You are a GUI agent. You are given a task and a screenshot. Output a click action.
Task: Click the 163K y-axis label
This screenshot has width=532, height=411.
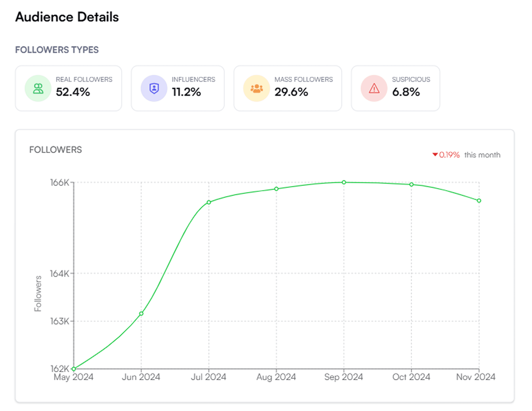point(60,321)
